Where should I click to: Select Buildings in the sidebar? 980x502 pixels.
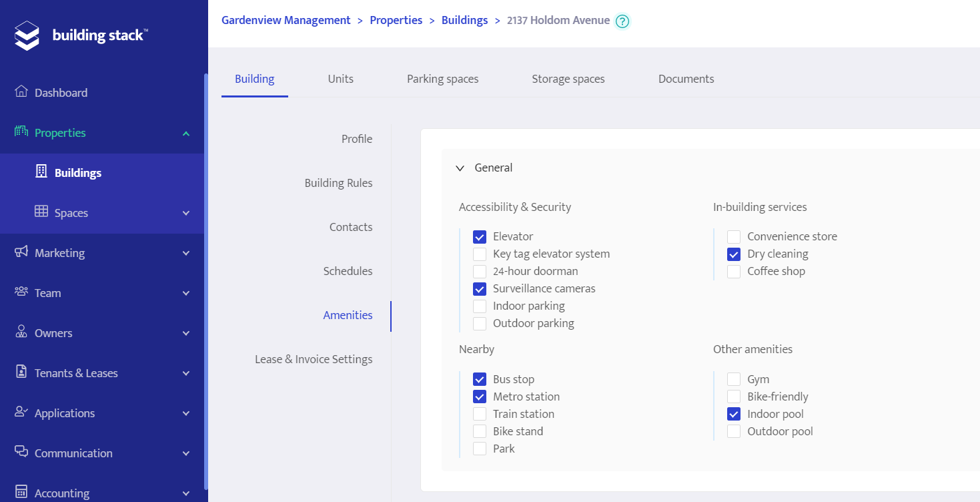click(77, 173)
